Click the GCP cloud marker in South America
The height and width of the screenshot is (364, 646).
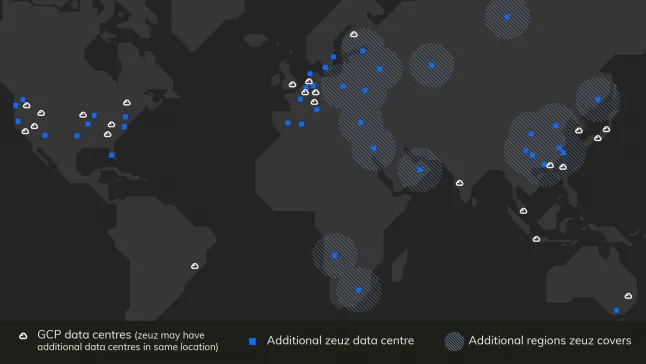[195, 266]
